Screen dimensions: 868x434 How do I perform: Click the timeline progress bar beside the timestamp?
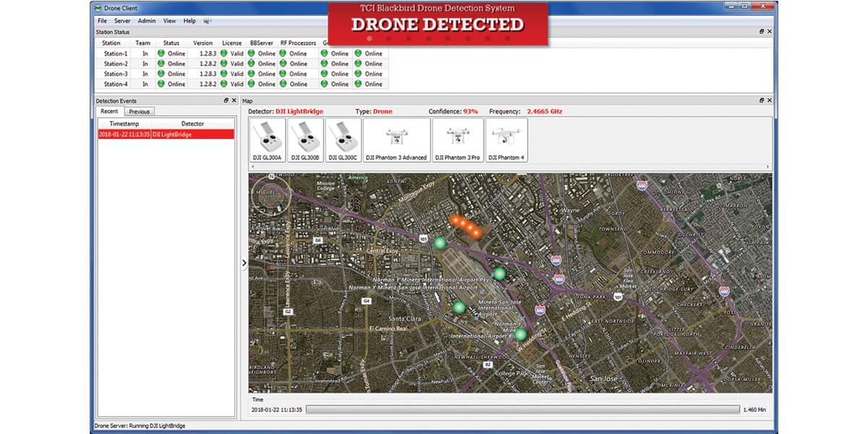(x=522, y=409)
